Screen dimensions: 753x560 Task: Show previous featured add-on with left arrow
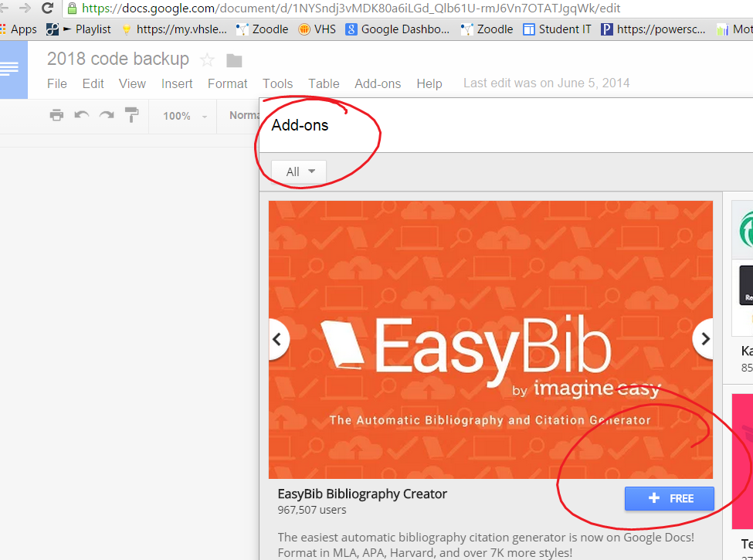click(278, 338)
